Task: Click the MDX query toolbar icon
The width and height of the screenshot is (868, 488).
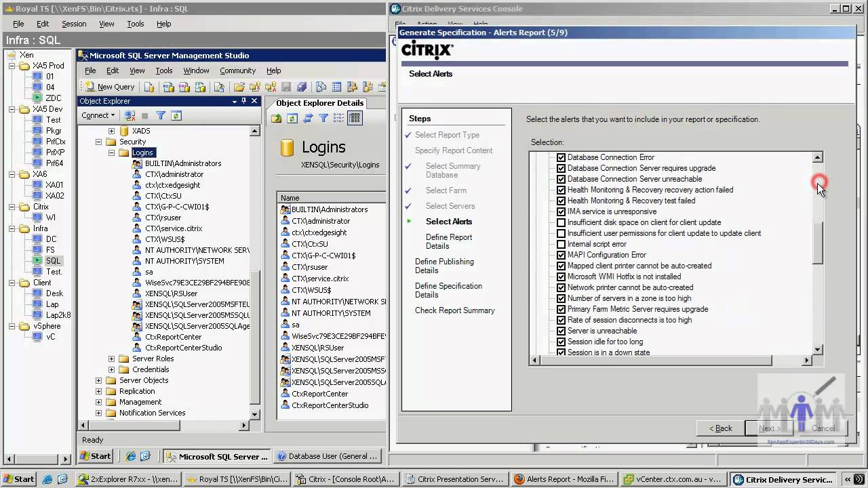Action: [167, 87]
